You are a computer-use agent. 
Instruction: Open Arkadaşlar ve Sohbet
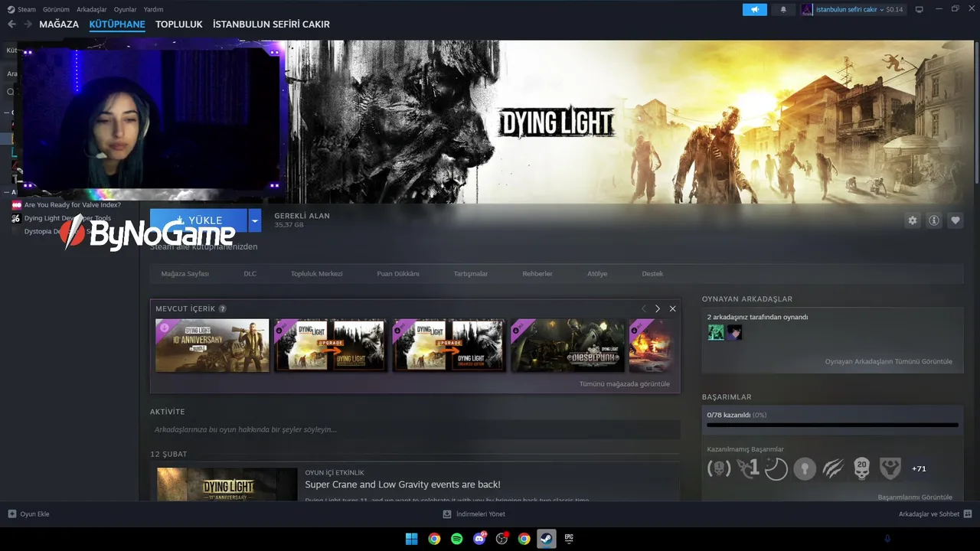click(935, 514)
